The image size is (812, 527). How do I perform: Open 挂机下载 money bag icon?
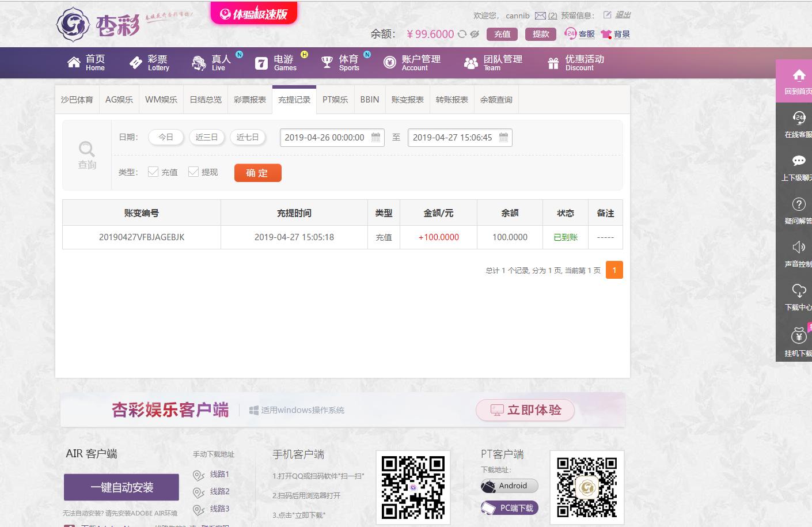pyautogui.click(x=798, y=335)
